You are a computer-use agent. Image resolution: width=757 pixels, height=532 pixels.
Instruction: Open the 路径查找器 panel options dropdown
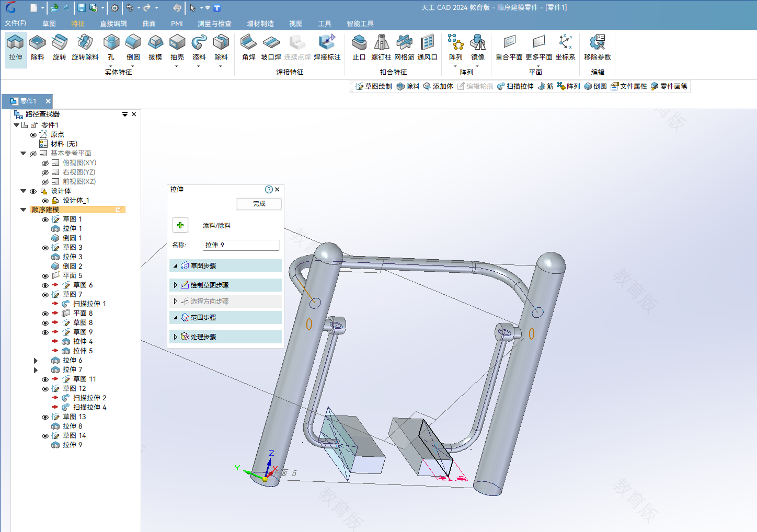coord(125,114)
